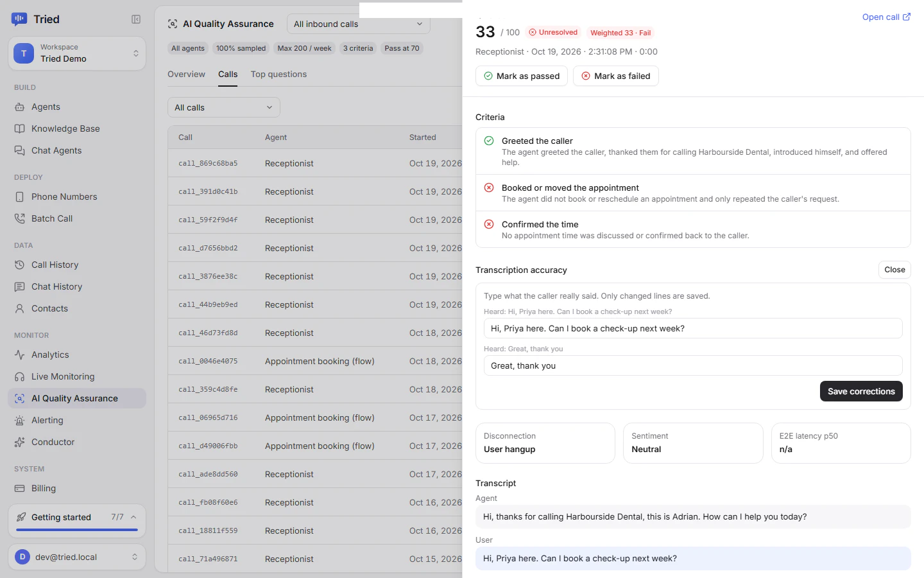Click the Max 200 / week chip
This screenshot has height=578, width=924.
pos(305,48)
